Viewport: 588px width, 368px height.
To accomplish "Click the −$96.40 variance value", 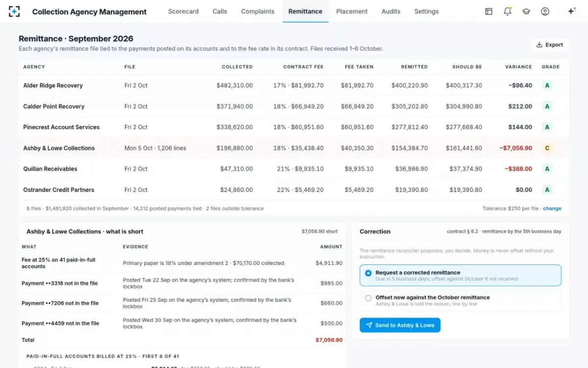I will click(x=520, y=85).
